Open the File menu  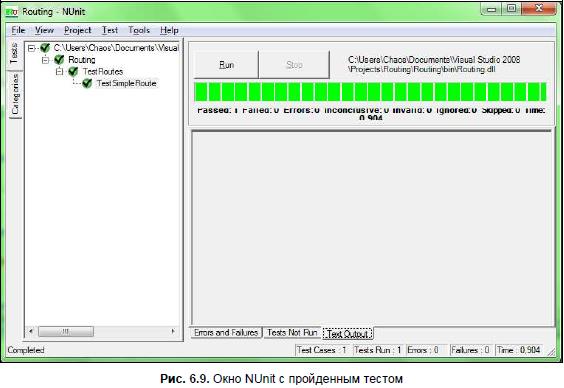coord(18,30)
